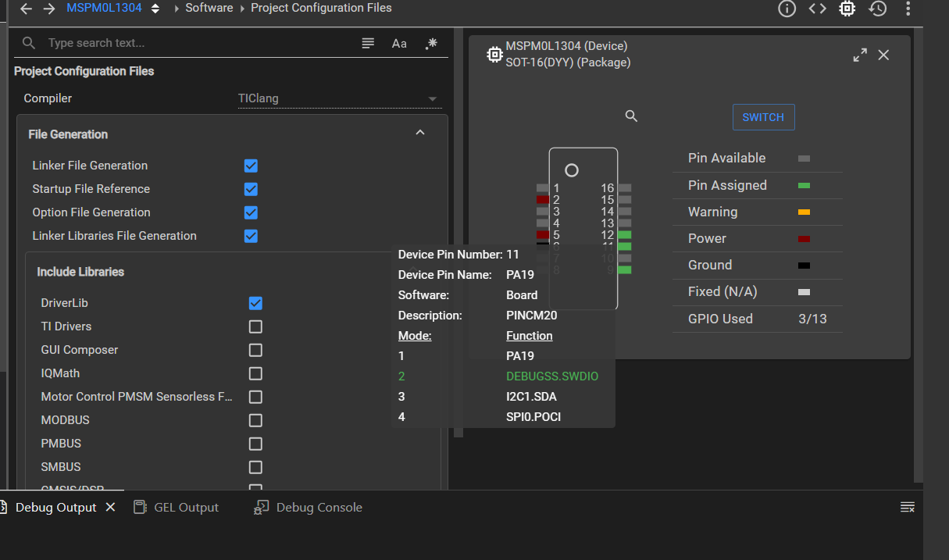Collapse the File Generation section
The image size is (949, 560).
click(420, 133)
